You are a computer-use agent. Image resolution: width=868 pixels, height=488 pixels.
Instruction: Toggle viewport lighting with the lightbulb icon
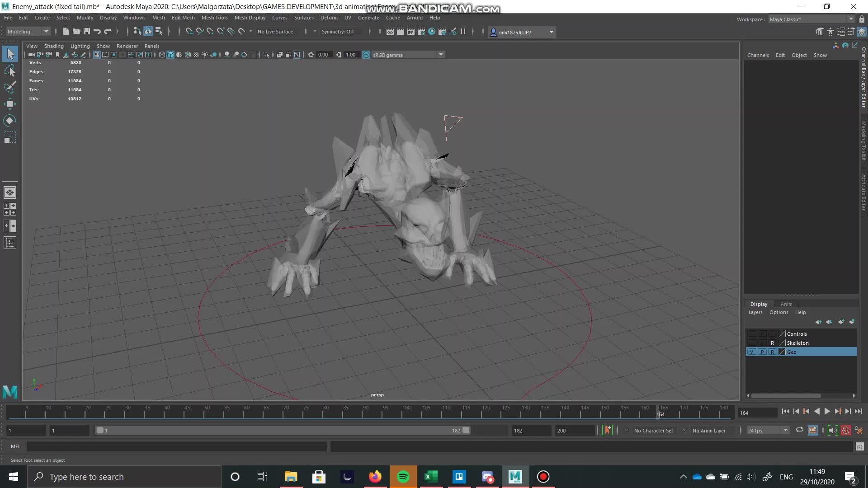coord(205,55)
